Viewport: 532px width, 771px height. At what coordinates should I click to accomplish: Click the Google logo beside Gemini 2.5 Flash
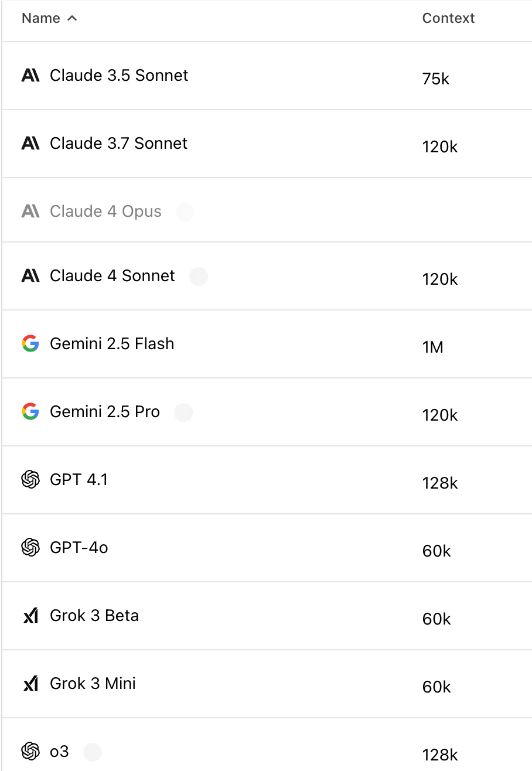30,344
